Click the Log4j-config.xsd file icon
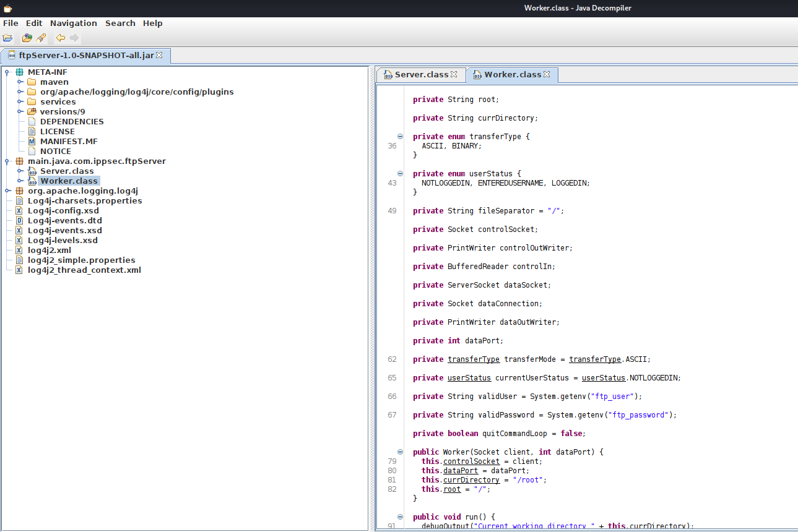Viewport: 798px width, 532px height. 19,210
